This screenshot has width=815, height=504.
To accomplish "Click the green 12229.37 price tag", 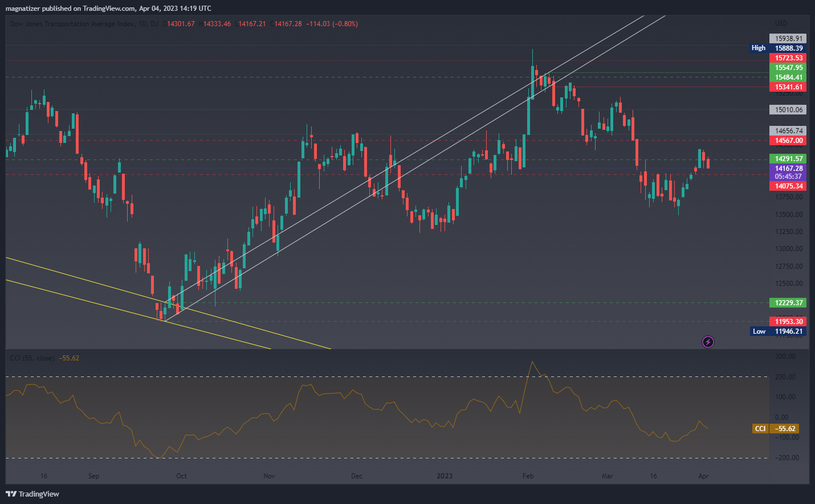I will [x=788, y=303].
